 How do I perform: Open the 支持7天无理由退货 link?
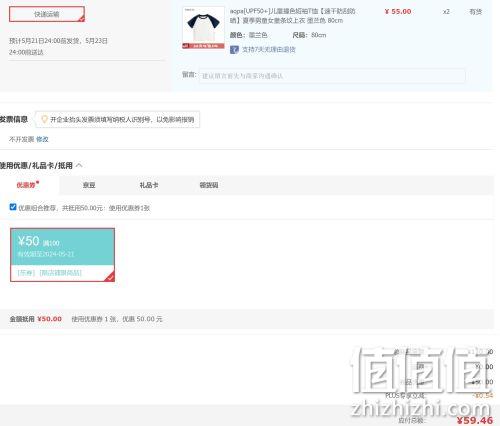coord(269,50)
